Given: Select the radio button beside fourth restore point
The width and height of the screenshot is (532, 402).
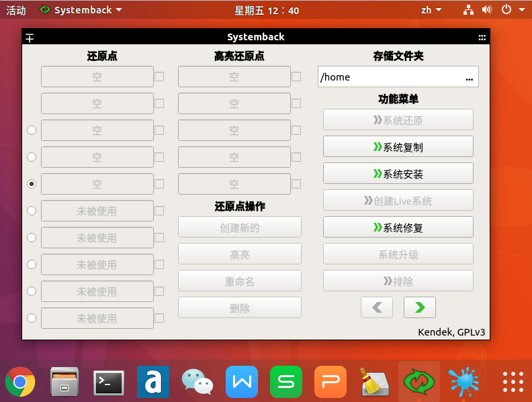Looking at the screenshot, I should [32, 157].
